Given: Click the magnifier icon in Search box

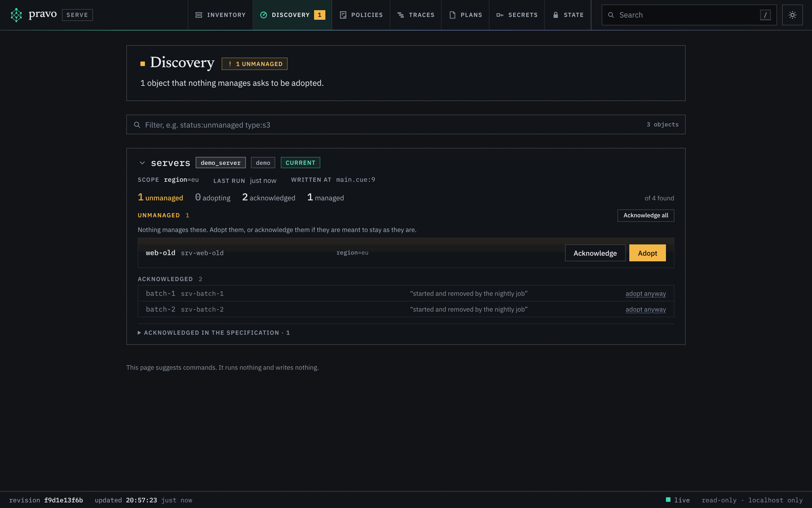Looking at the screenshot, I should 611,15.
